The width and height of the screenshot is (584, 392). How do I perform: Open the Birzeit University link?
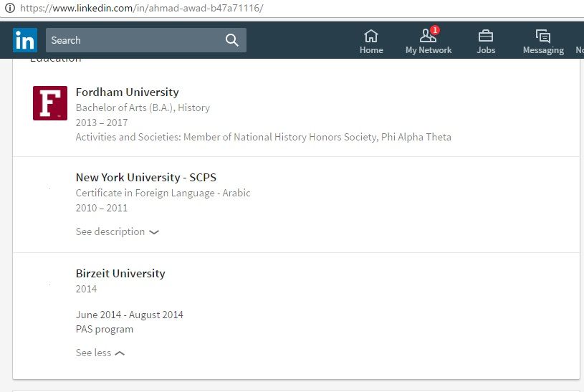(x=120, y=273)
